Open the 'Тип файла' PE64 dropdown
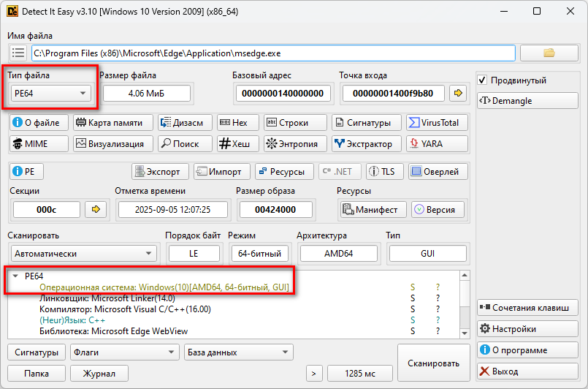The height and width of the screenshot is (389, 588). click(51, 93)
